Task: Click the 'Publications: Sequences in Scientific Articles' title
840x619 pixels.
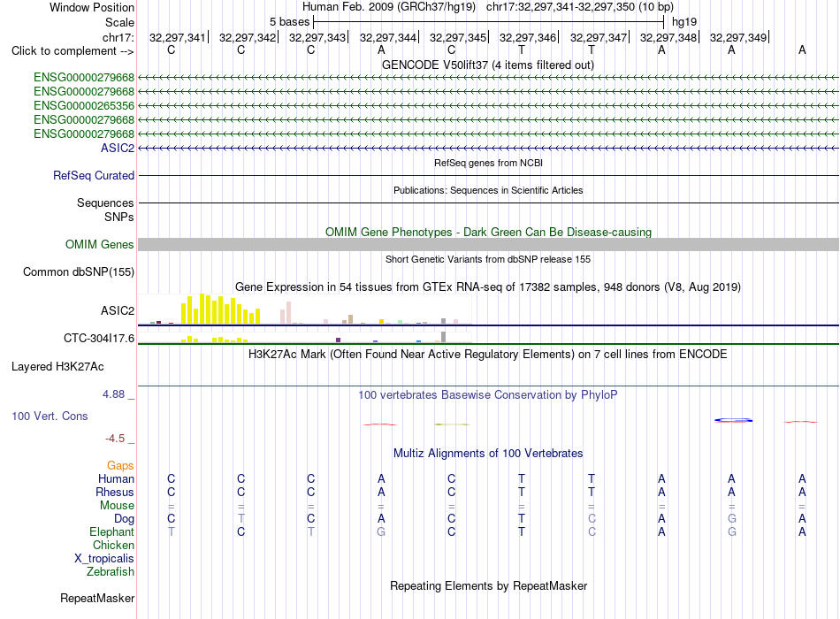Action: 488,190
